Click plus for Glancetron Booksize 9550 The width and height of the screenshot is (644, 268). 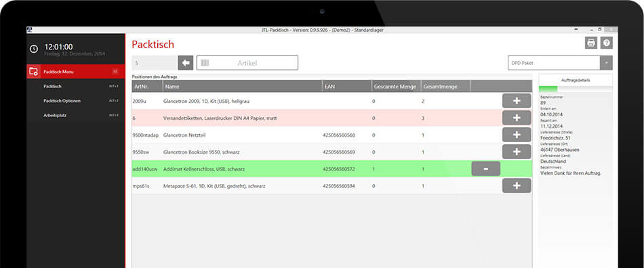pyautogui.click(x=517, y=152)
